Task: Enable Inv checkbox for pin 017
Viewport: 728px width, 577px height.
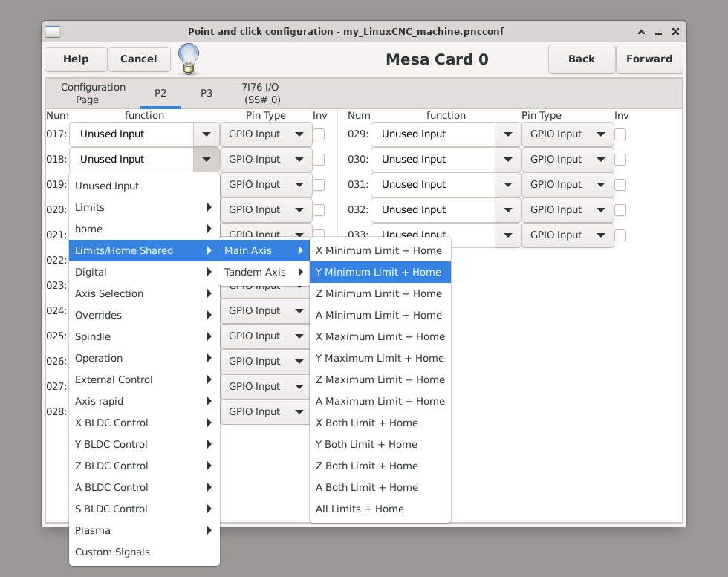Action: click(x=319, y=134)
